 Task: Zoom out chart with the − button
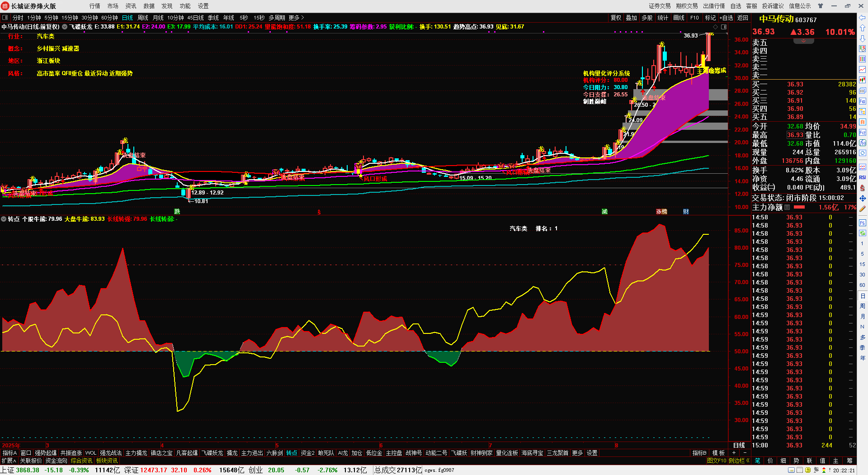point(745,453)
